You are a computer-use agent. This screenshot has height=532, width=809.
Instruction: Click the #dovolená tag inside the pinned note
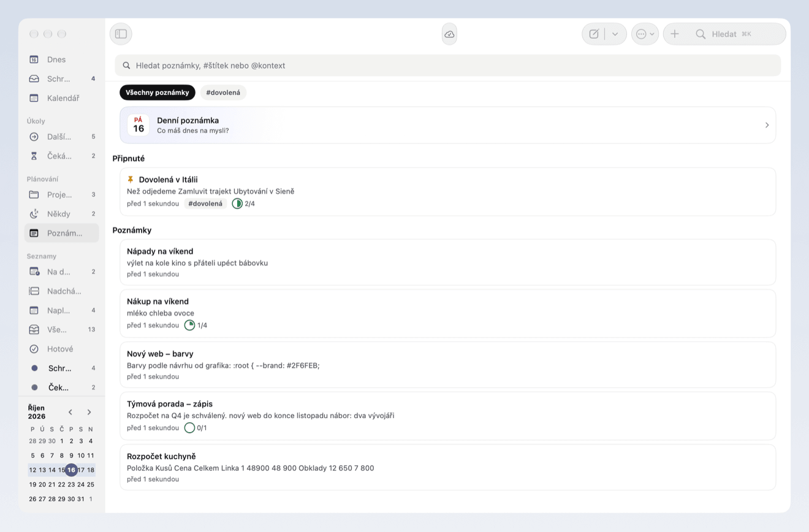(205, 203)
